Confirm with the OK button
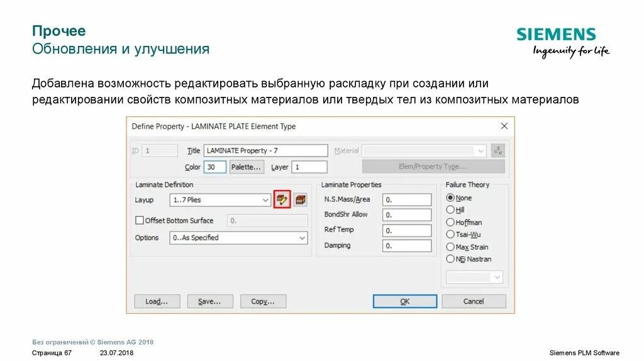This screenshot has height=361, width=644. (x=405, y=301)
